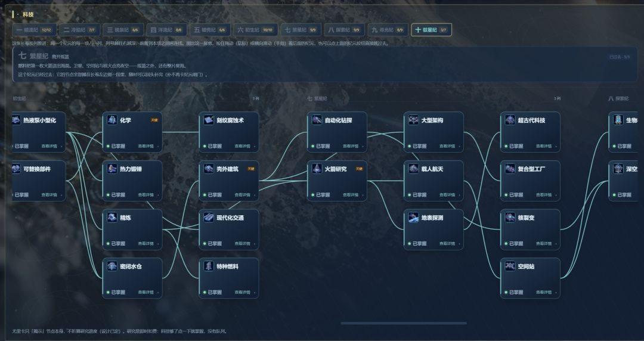Click the 壳外建筑 node icon

tap(209, 169)
